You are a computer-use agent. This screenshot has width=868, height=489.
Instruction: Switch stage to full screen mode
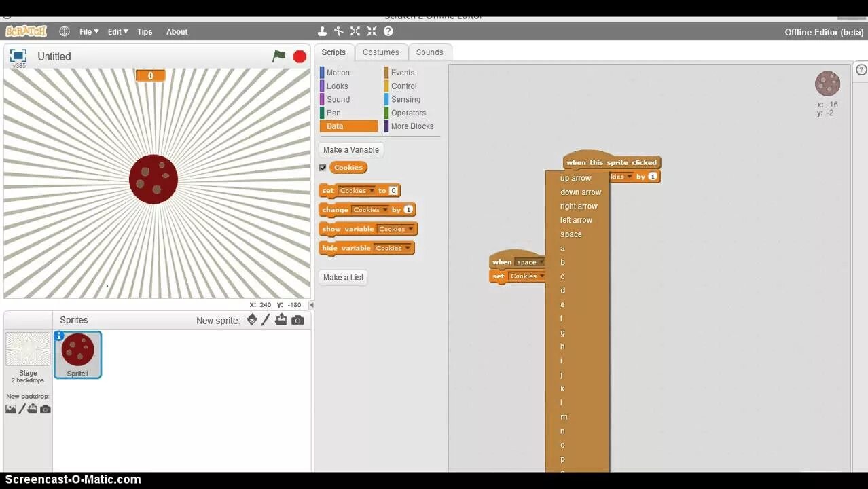coord(18,55)
